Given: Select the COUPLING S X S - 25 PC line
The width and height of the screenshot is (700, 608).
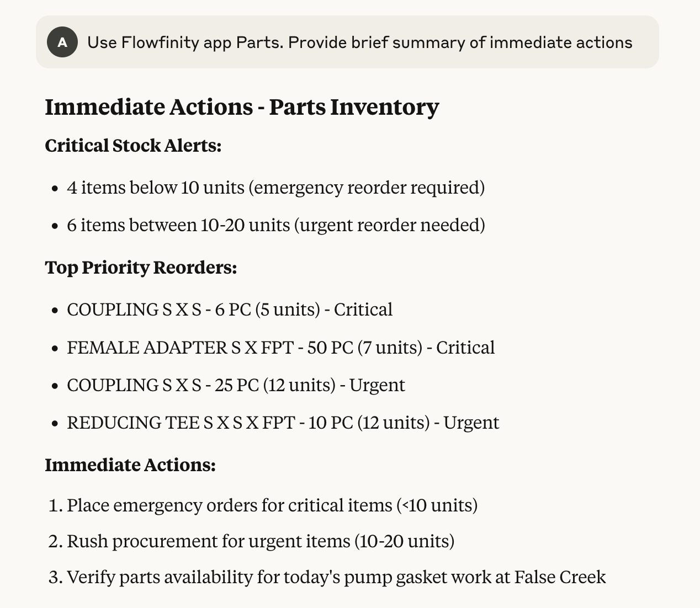Looking at the screenshot, I should pyautogui.click(x=236, y=385).
